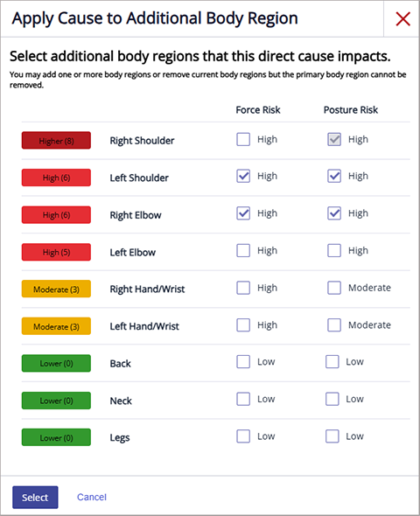Viewport: 420px width, 516px height.
Task: Click the Select button
Action: coord(35,498)
